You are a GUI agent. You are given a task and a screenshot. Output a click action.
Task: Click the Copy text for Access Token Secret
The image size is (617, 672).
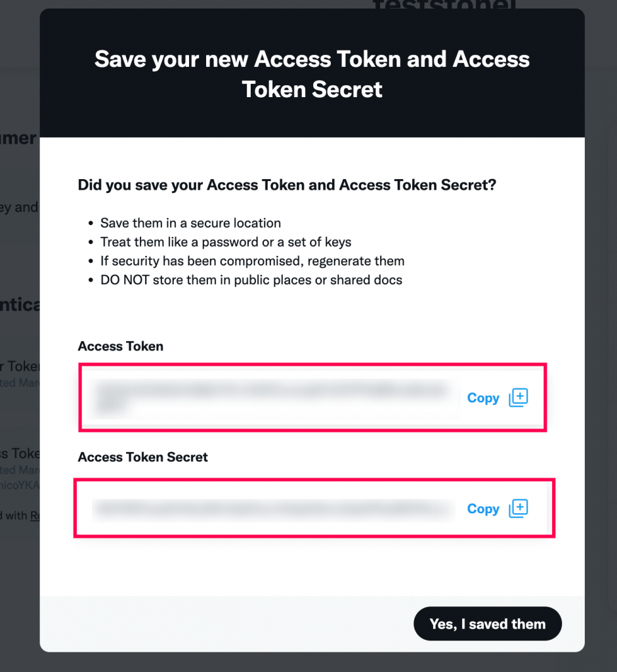(x=483, y=509)
